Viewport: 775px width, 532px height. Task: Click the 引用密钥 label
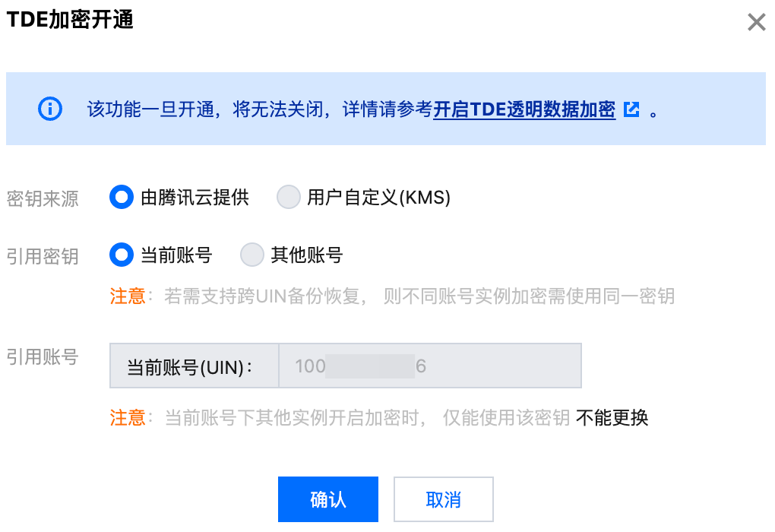43,255
